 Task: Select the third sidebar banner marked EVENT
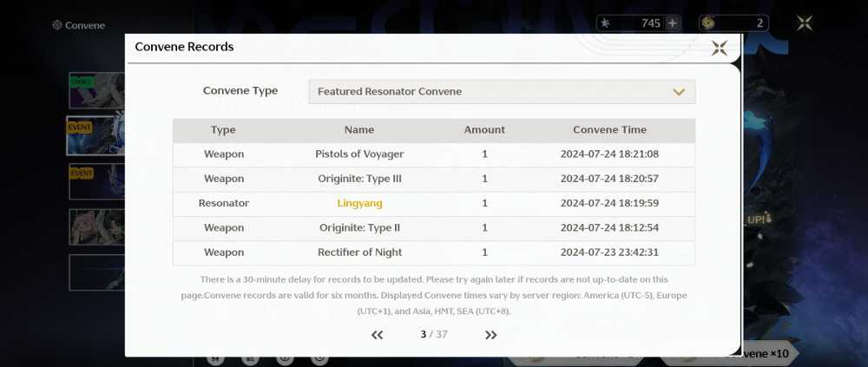click(x=97, y=181)
